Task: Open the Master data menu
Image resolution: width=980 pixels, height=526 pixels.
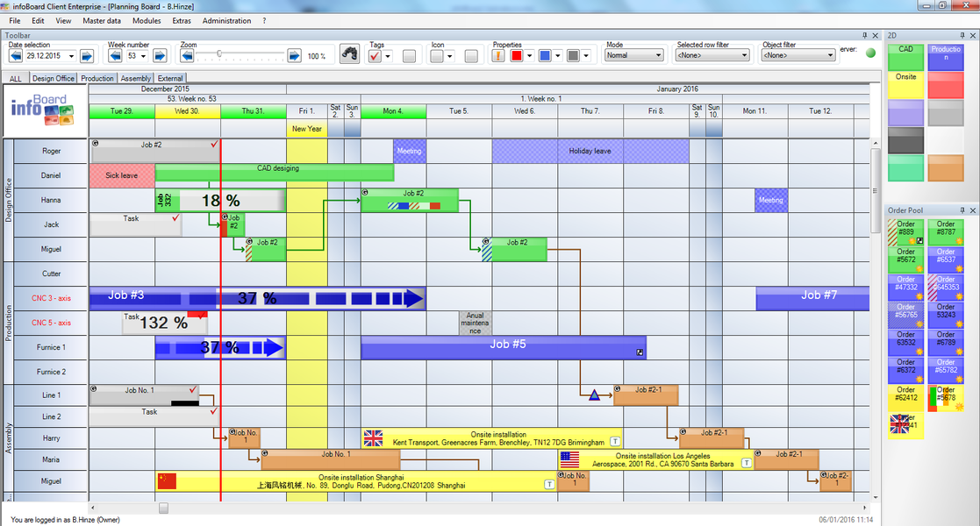Action: (101, 20)
